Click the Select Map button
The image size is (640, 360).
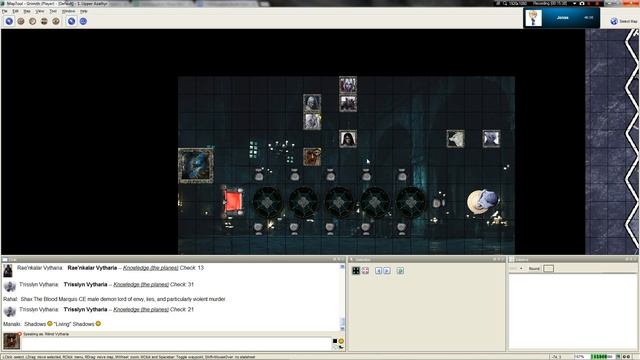point(624,21)
